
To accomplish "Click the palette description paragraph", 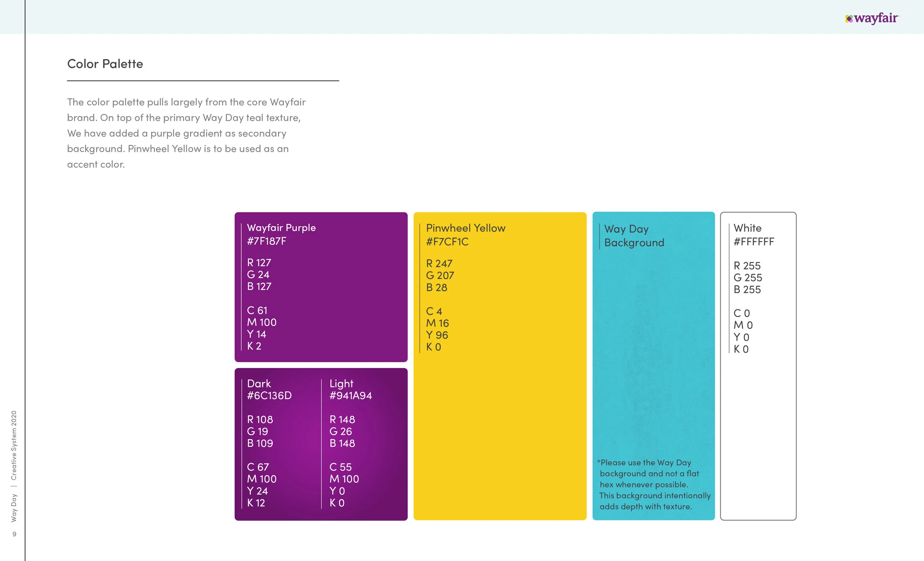I will [x=186, y=133].
